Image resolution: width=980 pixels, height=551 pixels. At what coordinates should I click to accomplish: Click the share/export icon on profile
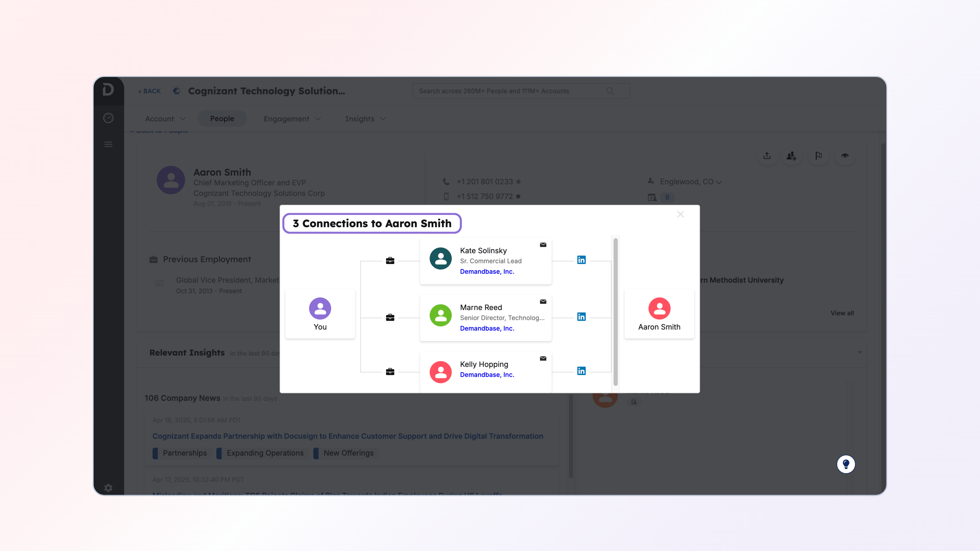click(x=767, y=156)
